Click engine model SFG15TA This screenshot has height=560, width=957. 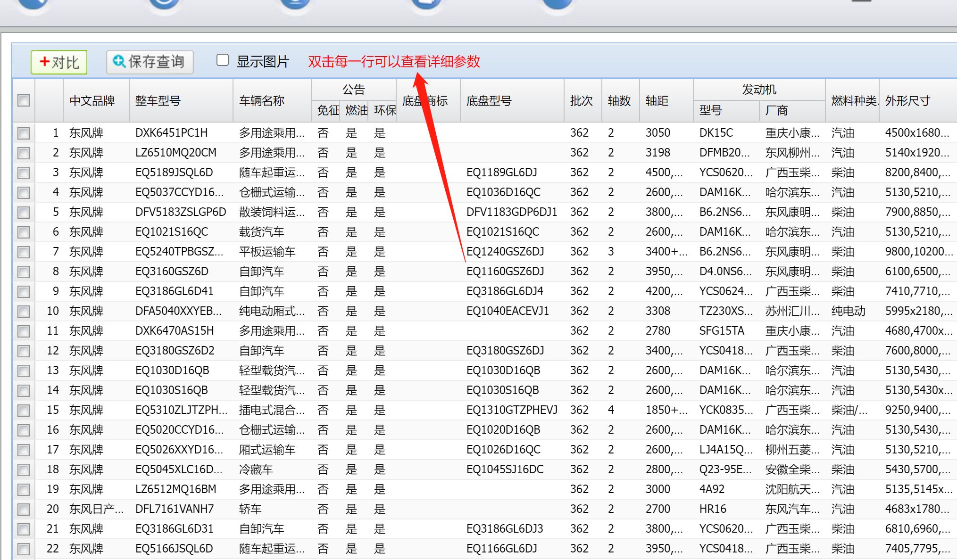[722, 331]
